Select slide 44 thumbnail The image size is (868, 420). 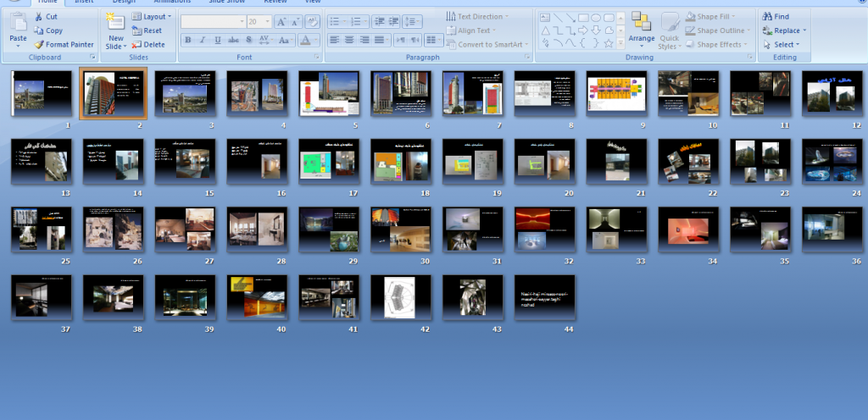(x=545, y=297)
